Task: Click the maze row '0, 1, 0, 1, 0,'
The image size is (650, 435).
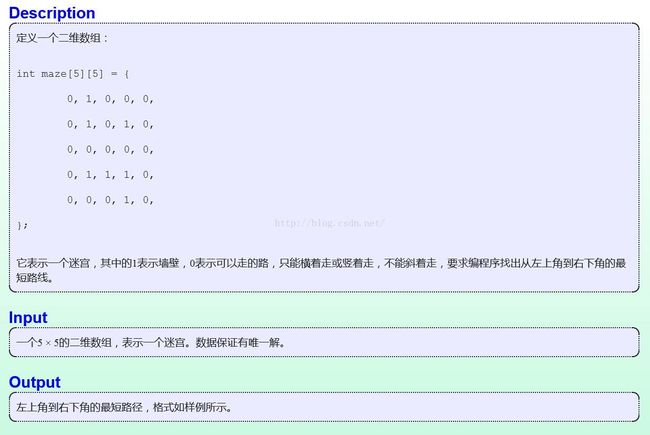Action: pyautogui.click(x=110, y=124)
